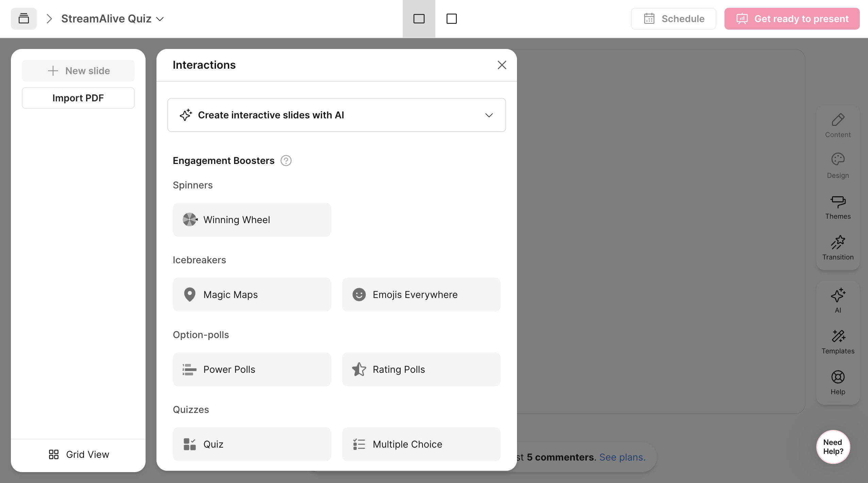The height and width of the screenshot is (483, 868).
Task: Open the Transition effects panel
Action: tap(838, 248)
